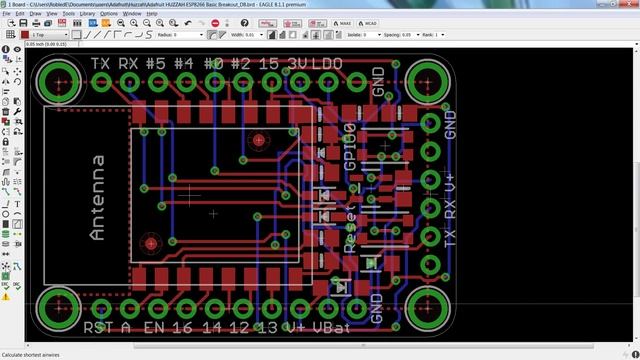Open the Options menu
This screenshot has width=640, height=360.
(x=109, y=13)
